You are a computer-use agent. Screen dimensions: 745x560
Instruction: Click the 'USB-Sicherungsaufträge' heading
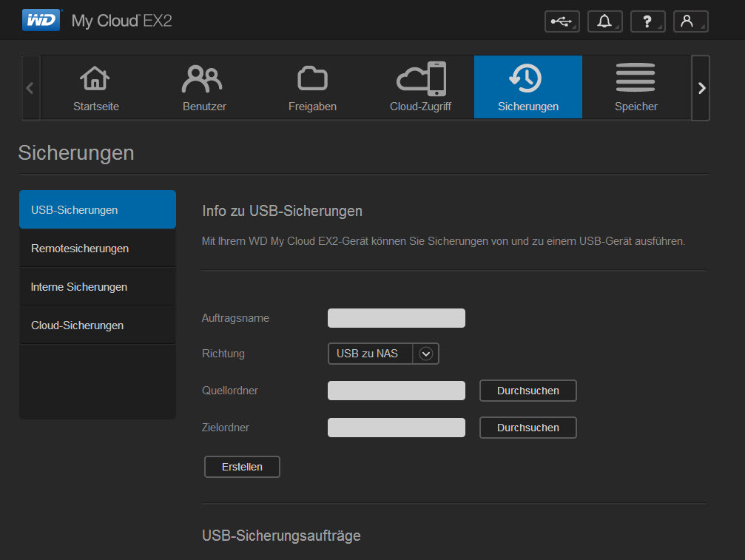point(281,536)
